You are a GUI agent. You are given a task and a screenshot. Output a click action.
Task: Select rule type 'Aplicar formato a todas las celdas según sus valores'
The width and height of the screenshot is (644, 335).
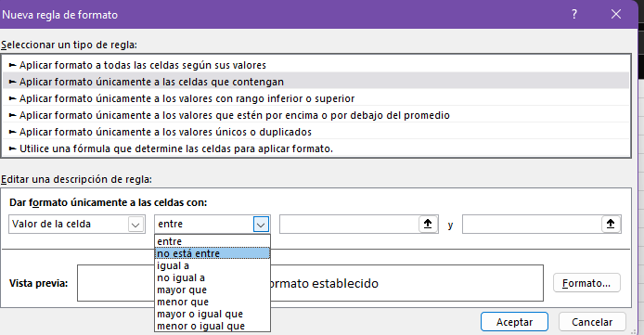coord(316,65)
